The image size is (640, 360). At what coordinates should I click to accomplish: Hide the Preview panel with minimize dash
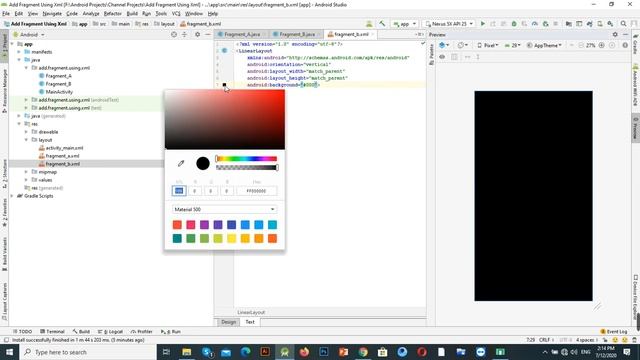(625, 35)
